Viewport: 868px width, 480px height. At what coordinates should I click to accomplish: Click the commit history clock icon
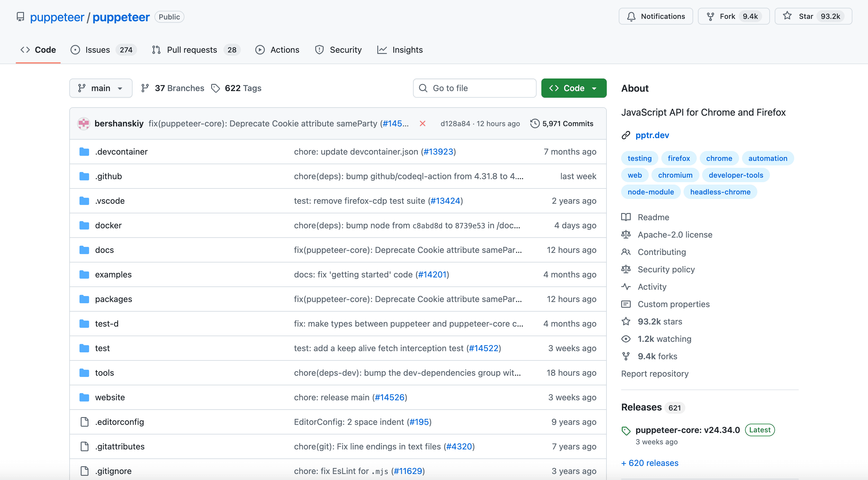tap(534, 123)
